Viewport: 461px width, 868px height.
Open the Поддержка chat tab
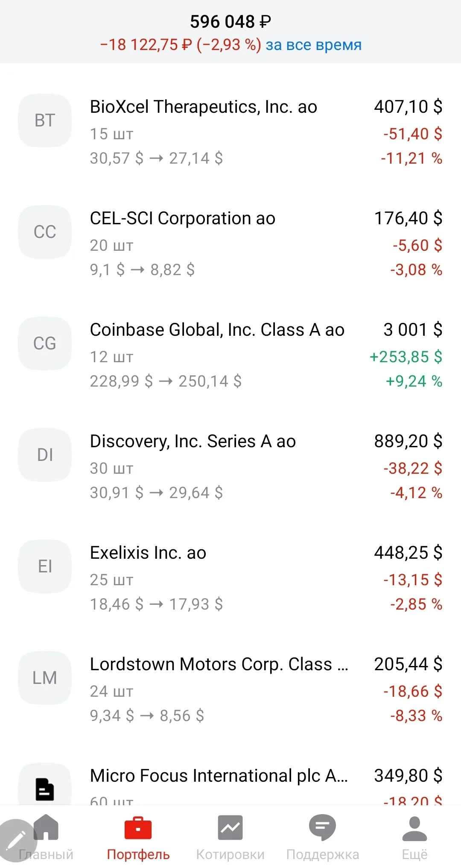coord(323,837)
